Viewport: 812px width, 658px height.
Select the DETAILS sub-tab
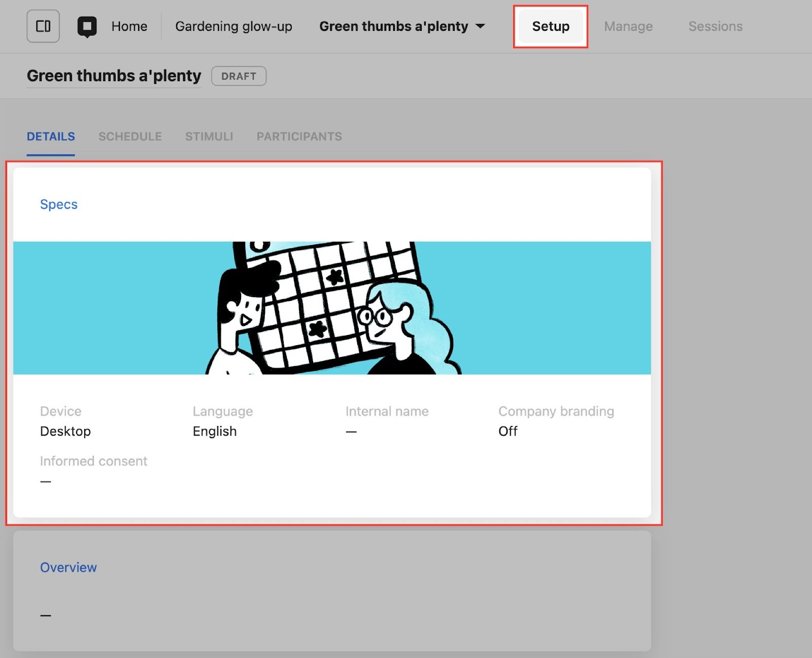pyautogui.click(x=51, y=137)
